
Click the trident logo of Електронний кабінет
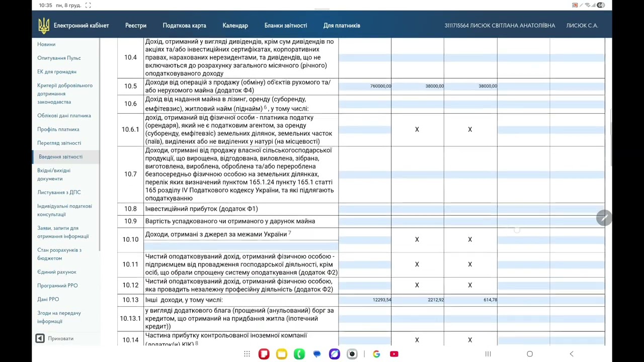pos(44,26)
